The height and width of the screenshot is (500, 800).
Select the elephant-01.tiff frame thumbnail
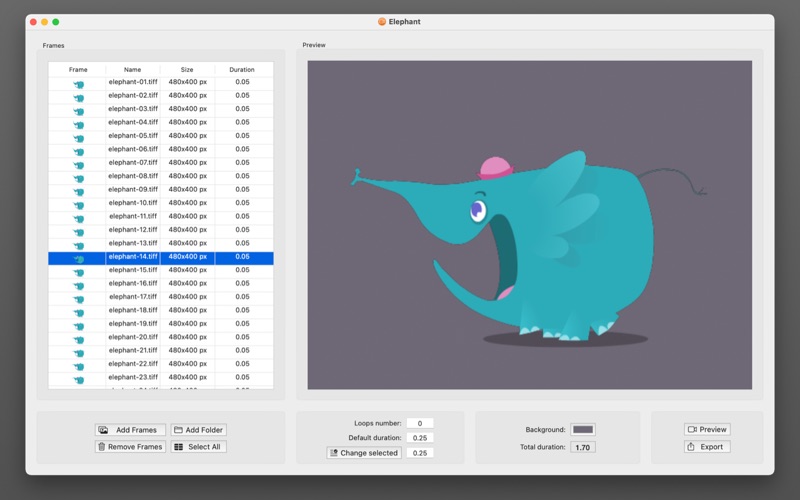pyautogui.click(x=78, y=84)
